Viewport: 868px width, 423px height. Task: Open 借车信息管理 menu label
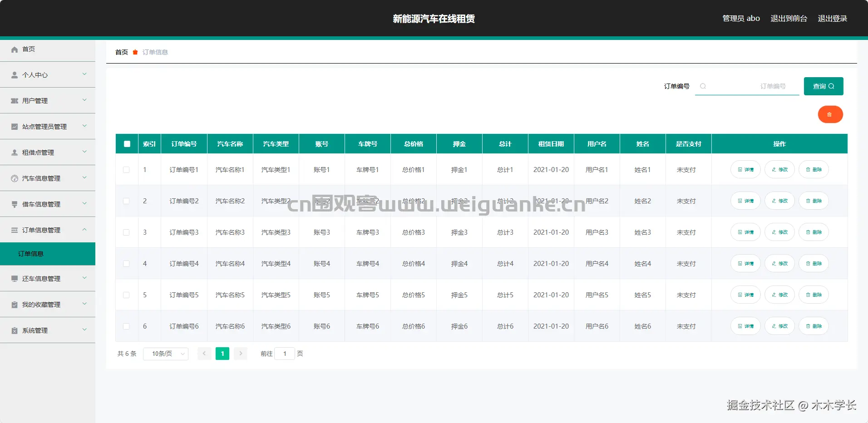click(41, 204)
